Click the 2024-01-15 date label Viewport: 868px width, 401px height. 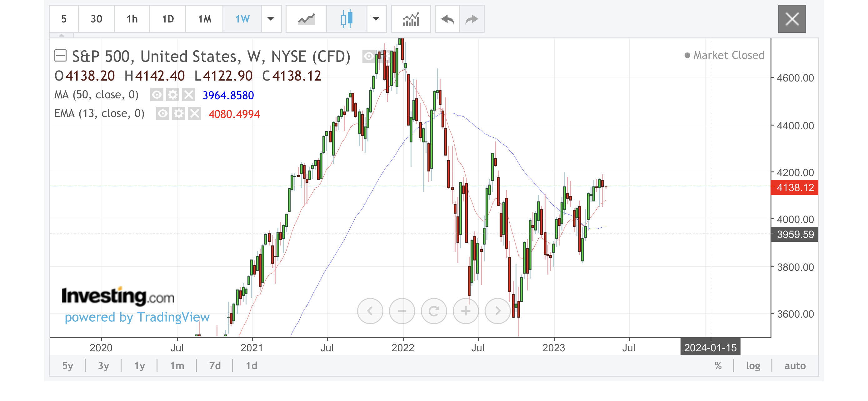tap(710, 348)
